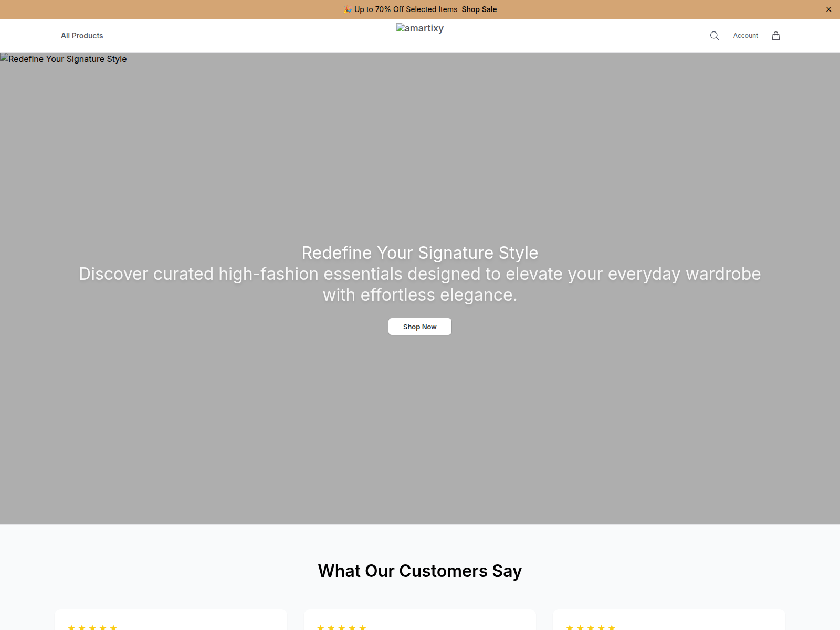Viewport: 840px width, 630px height.
Task: Open All Products menu item
Action: tap(82, 36)
